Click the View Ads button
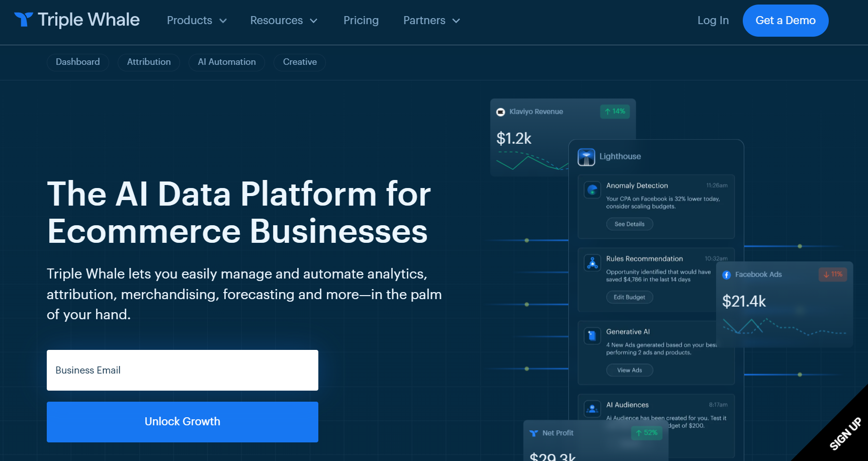This screenshot has height=461, width=868. coord(630,371)
